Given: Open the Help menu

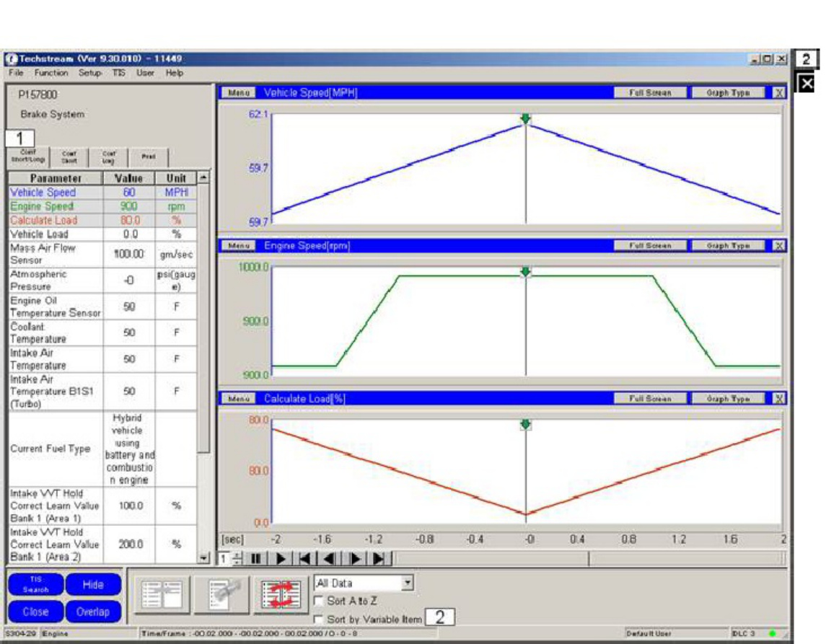Looking at the screenshot, I should 175,73.
